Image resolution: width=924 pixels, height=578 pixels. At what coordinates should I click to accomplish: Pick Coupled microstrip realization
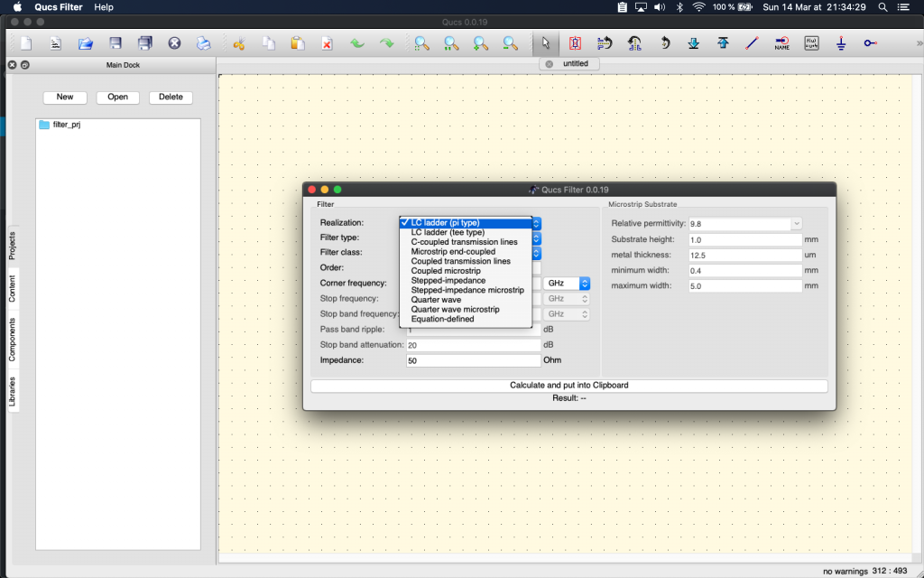pos(466,271)
